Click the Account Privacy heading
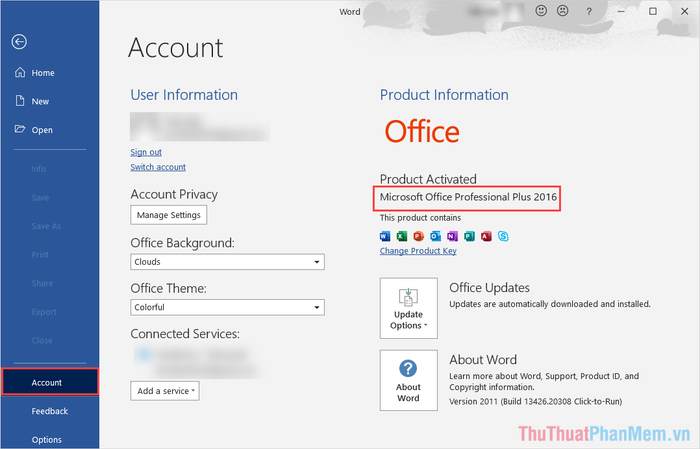Image resolution: width=700 pixels, height=449 pixels. click(174, 195)
